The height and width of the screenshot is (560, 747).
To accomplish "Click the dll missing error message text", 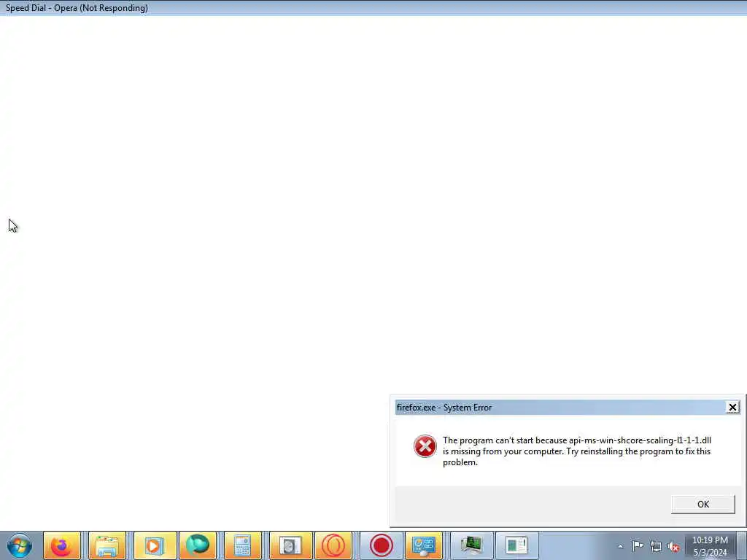I will tap(576, 451).
